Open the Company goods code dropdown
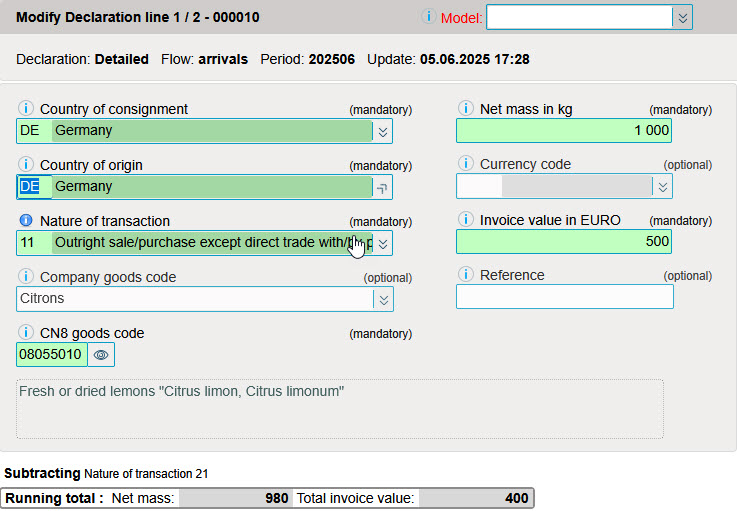737x511 pixels. point(383,299)
